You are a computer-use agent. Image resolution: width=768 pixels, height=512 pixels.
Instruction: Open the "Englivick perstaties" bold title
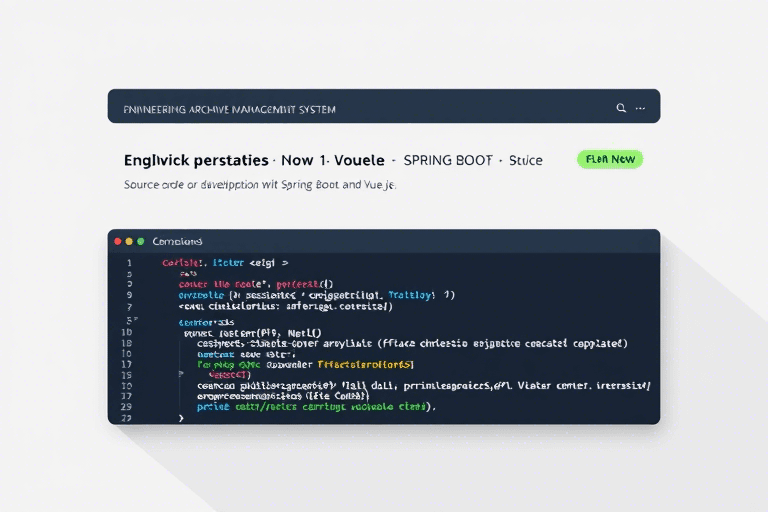pos(196,160)
